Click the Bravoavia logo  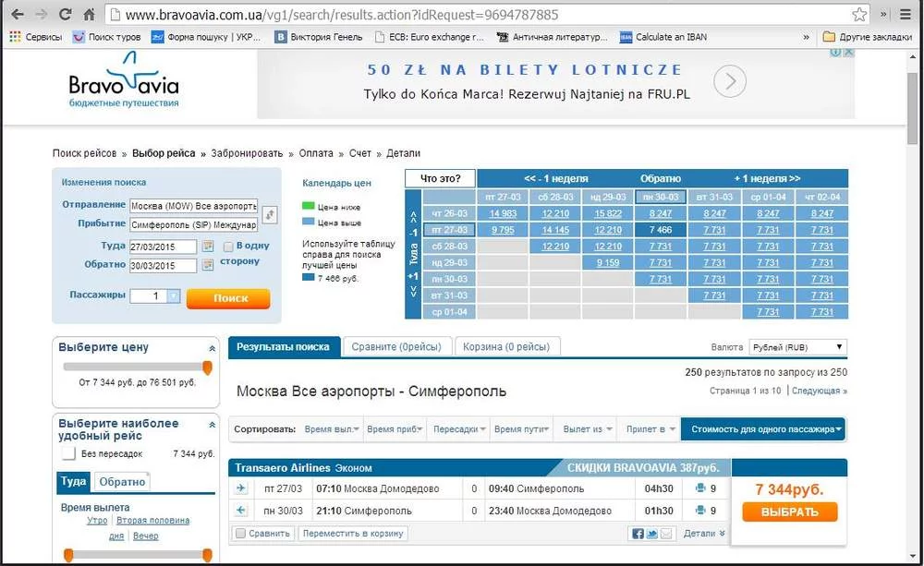click(x=124, y=80)
